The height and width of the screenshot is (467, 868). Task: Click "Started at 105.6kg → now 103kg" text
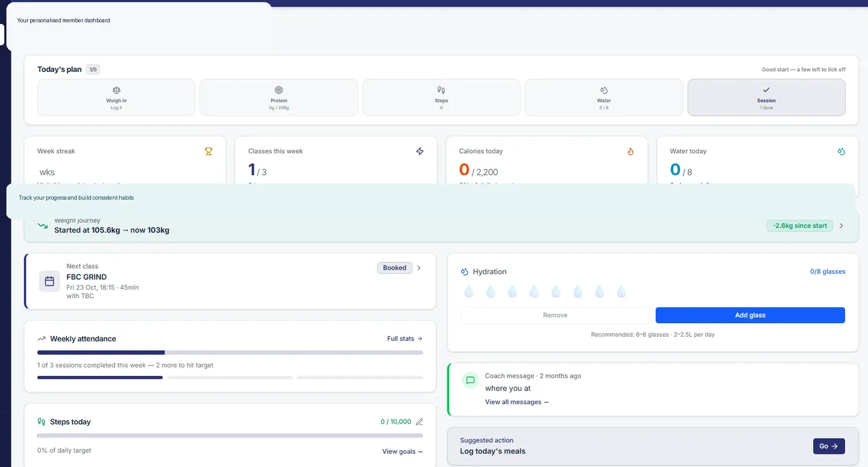coord(112,230)
